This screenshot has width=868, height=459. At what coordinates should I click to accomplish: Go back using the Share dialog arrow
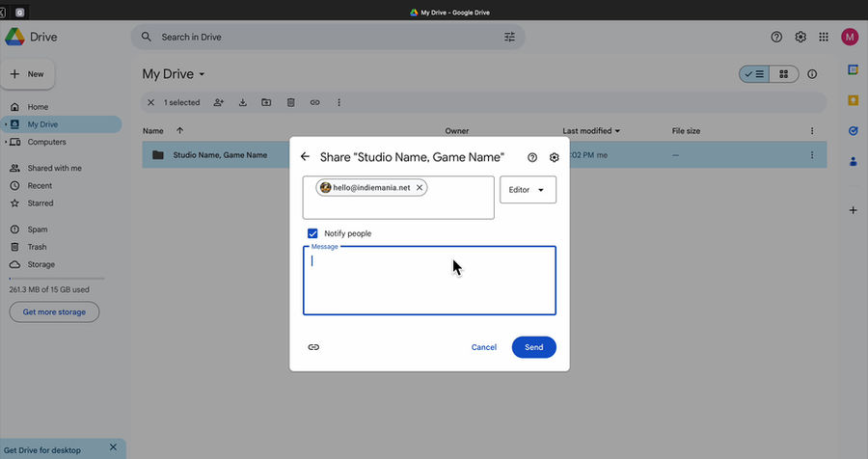305,156
